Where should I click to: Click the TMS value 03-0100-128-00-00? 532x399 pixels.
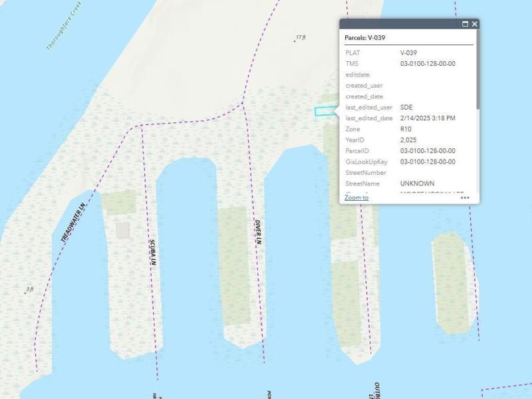tap(428, 64)
